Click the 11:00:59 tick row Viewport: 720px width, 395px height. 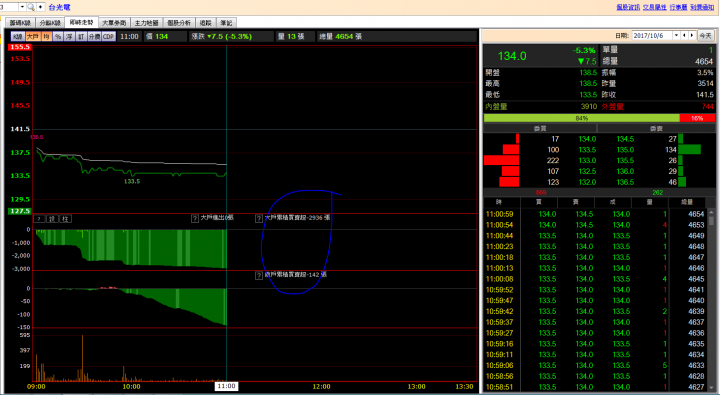[x=595, y=214]
